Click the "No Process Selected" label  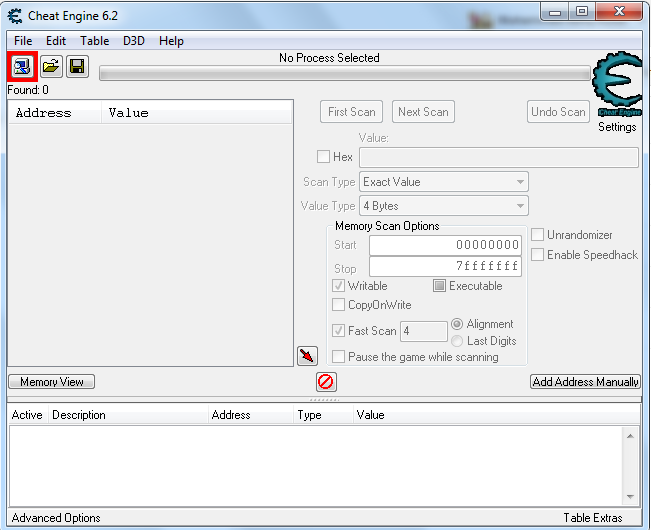(x=329, y=58)
